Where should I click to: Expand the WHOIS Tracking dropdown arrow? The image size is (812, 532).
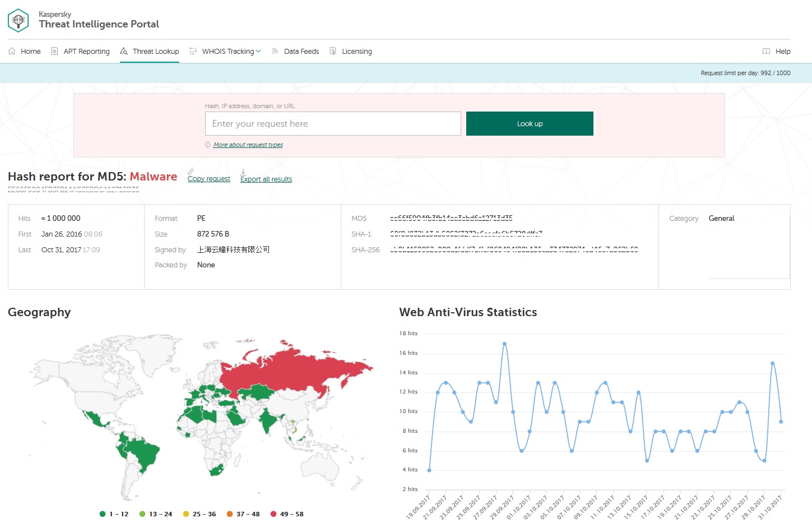[258, 51]
